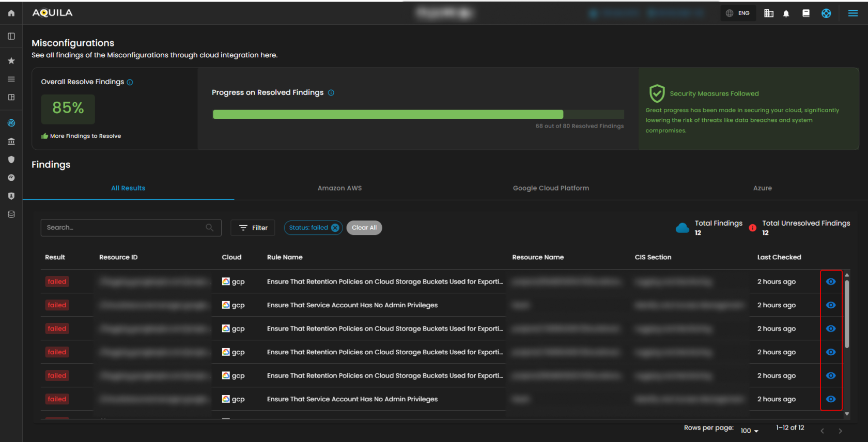Image resolution: width=868 pixels, height=442 pixels.
Task: Click the organization building icon in header
Action: tap(769, 13)
